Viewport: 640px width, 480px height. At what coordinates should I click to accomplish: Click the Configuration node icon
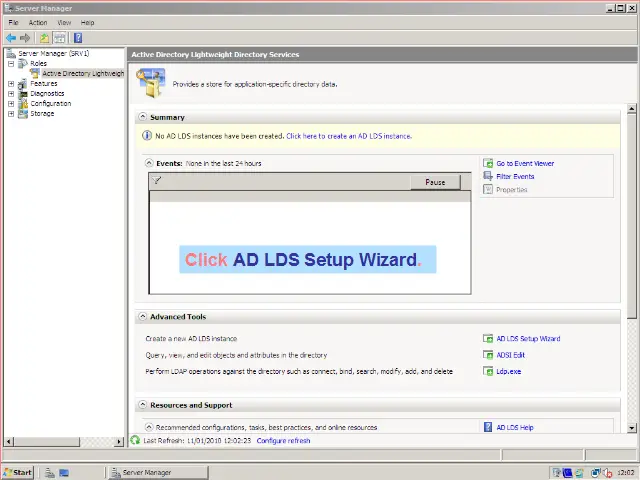[23, 104]
